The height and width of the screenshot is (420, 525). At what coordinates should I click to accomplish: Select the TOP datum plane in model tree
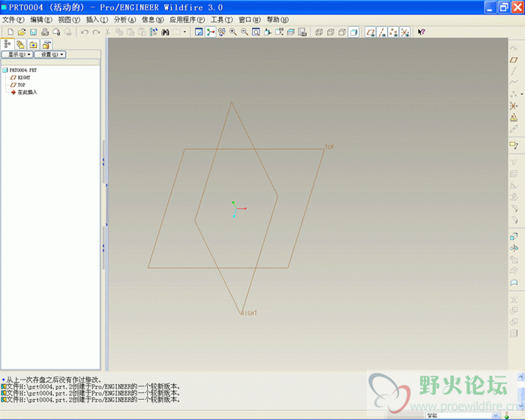[x=18, y=85]
